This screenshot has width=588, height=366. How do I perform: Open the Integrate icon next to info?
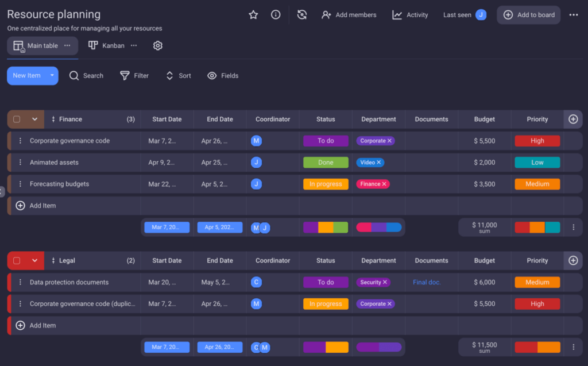tap(301, 15)
